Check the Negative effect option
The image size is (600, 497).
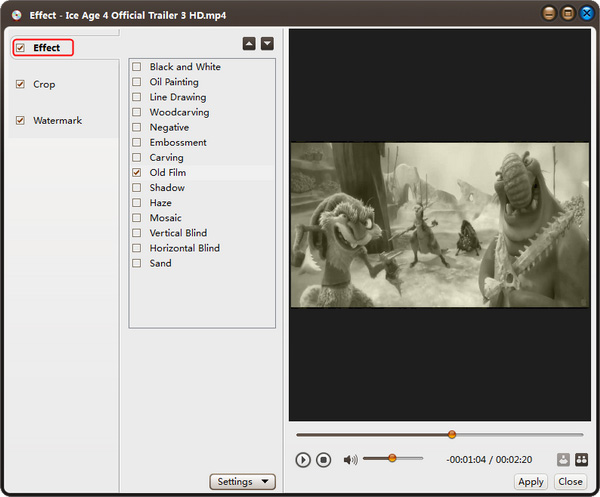pos(137,127)
